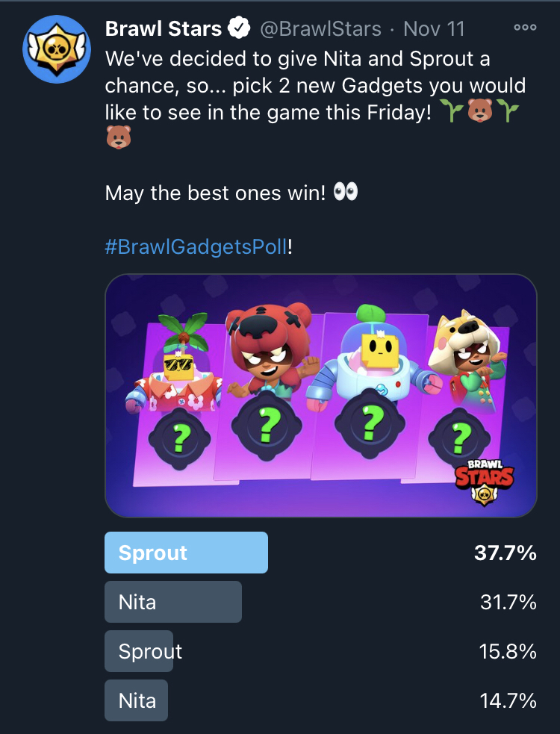
Task: Select the Nita poll option with 31.7%
Action: pyautogui.click(x=173, y=602)
